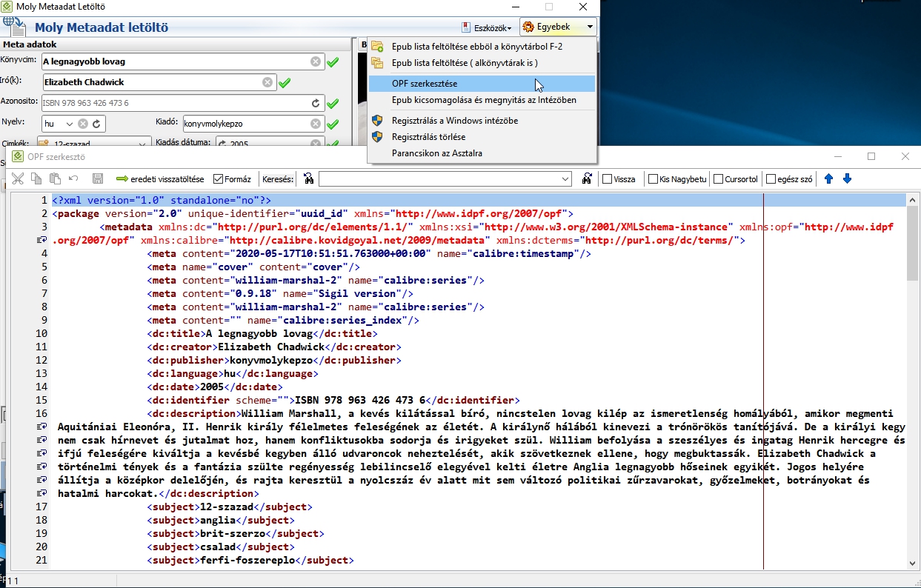Expand the Nyelv language dropdown

coord(69,124)
